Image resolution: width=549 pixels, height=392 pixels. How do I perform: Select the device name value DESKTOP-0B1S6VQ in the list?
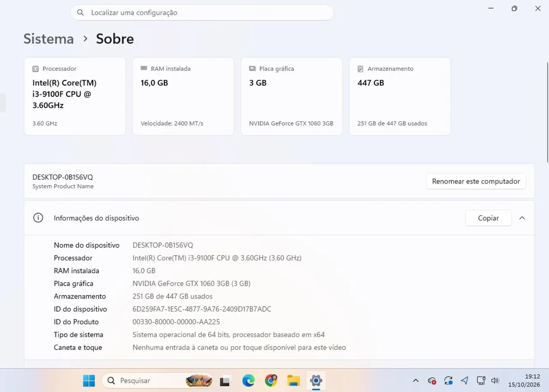(x=163, y=245)
